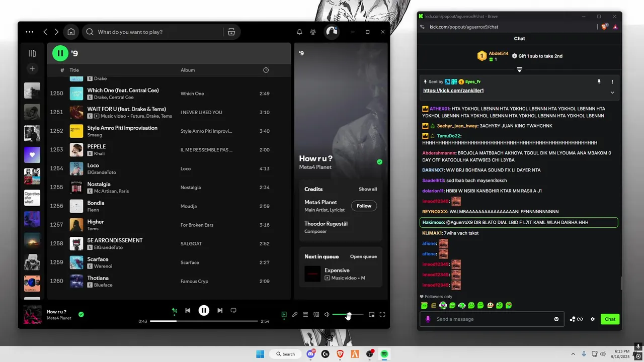Viewport: 644px width, 362px height.
Task: Click taskbar Search box
Action: point(286,354)
